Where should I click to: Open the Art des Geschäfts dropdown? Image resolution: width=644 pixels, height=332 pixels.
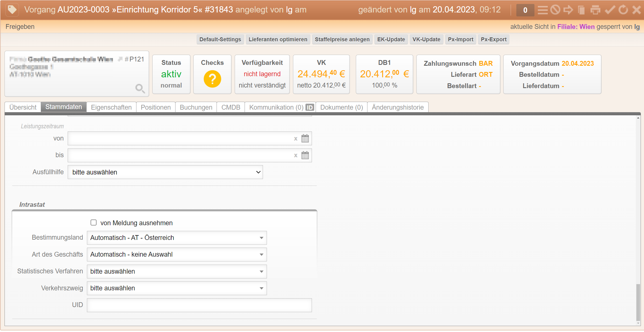(177, 254)
